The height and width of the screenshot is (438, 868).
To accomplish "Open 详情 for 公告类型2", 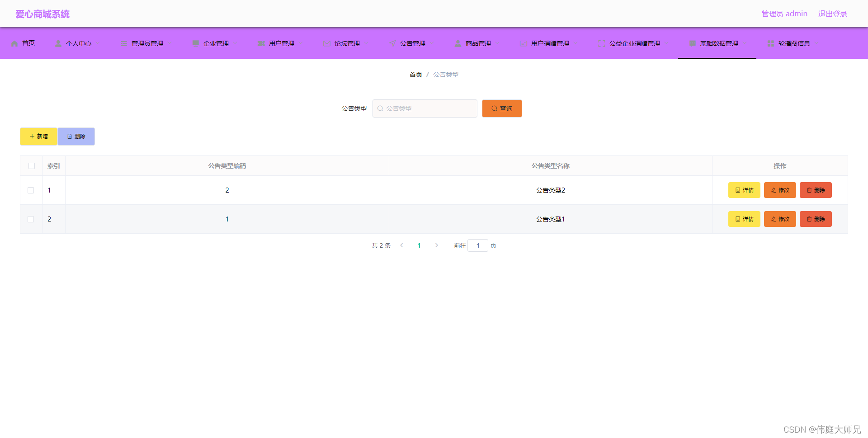I will [744, 190].
